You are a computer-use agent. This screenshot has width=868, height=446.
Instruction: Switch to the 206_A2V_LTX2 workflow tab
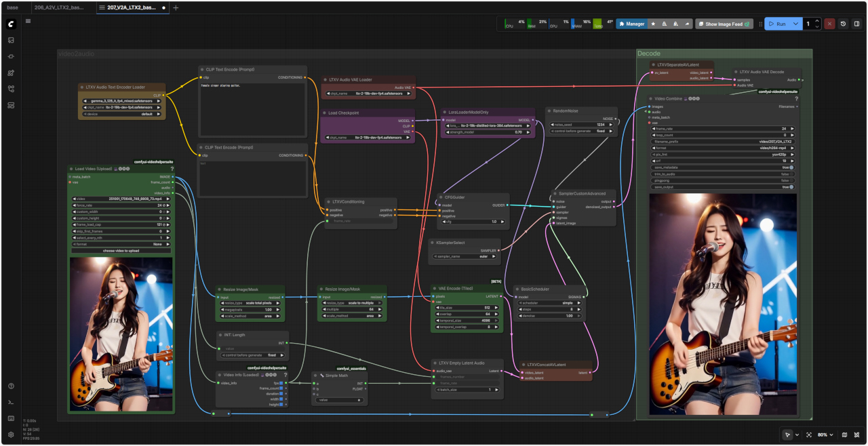pos(59,7)
